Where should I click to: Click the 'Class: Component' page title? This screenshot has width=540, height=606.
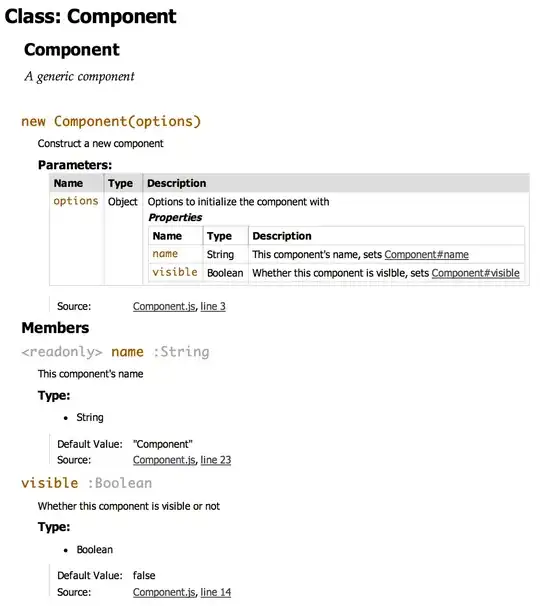coord(90,17)
